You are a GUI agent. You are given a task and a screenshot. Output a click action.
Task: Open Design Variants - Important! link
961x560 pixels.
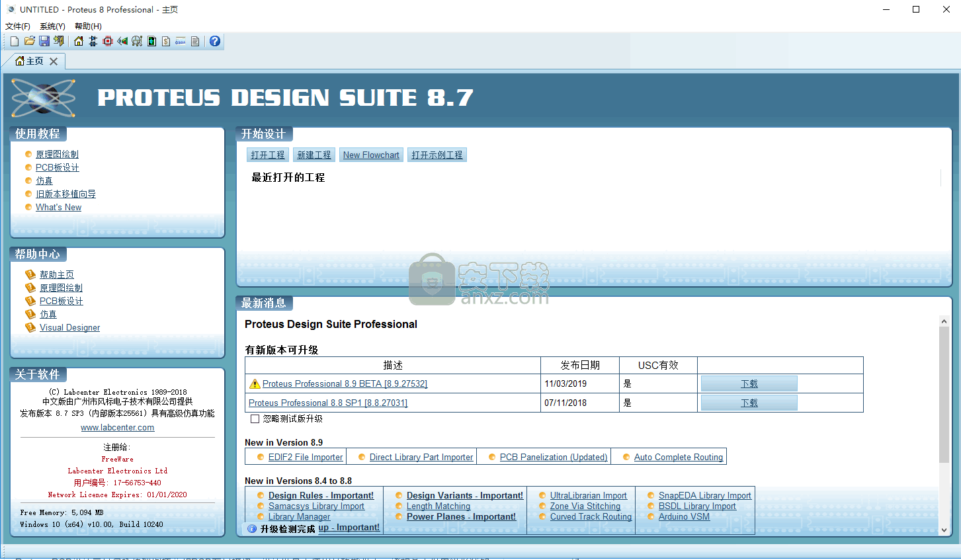[x=465, y=495]
